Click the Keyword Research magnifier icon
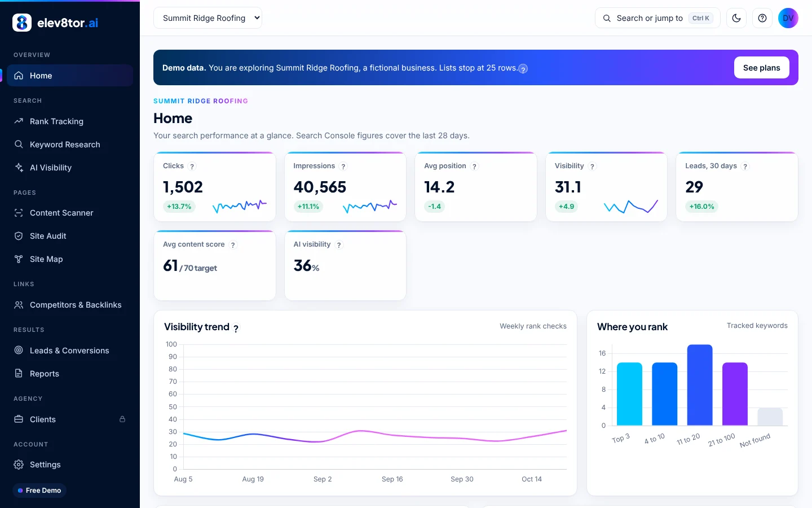 coord(19,144)
